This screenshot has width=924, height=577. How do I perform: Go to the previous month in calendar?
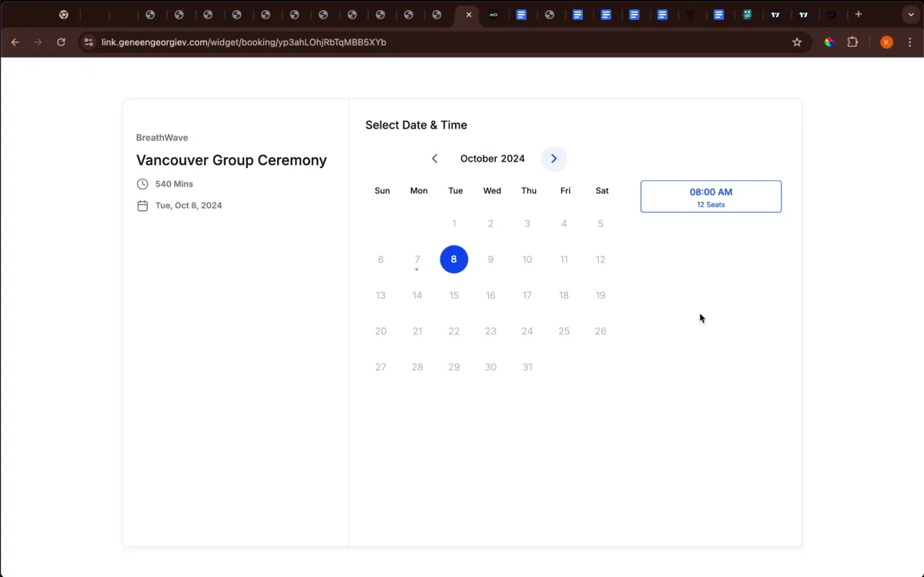434,159
